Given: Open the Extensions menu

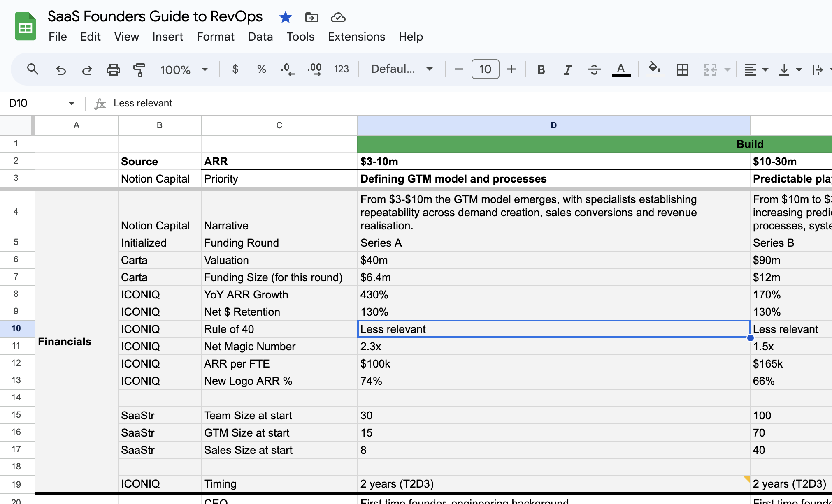Looking at the screenshot, I should pos(356,37).
